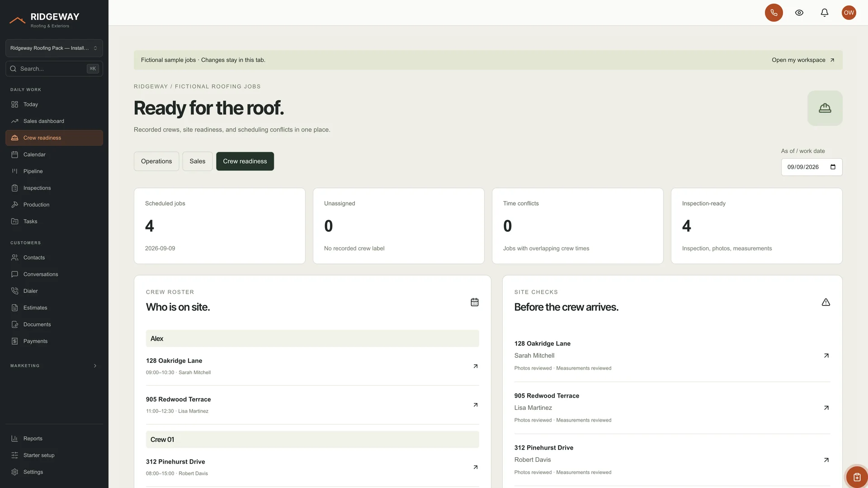Screen dimensions: 868x488
Task: Open Payments in the sidebar
Action: [54, 341]
